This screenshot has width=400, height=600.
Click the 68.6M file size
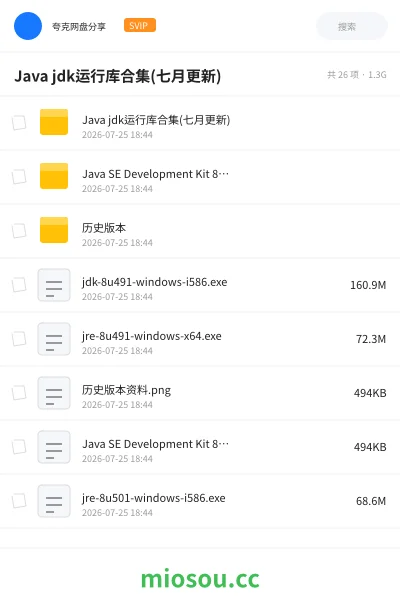pyautogui.click(x=371, y=501)
